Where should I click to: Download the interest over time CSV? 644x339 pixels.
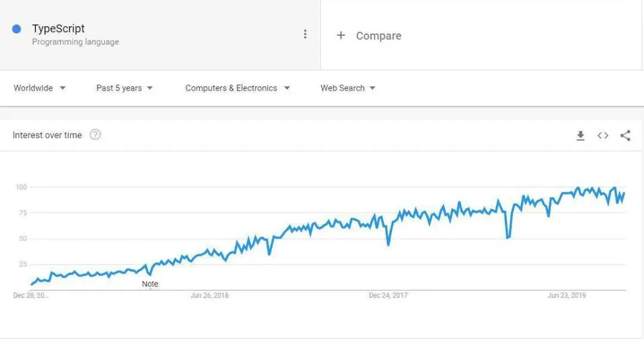[x=580, y=135]
